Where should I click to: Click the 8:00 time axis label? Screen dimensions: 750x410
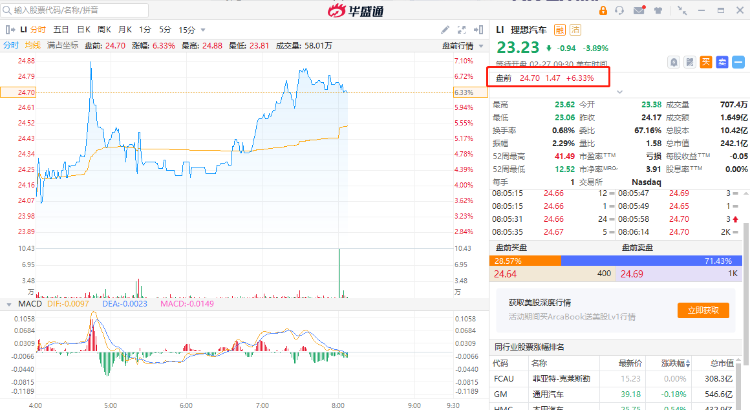point(338,405)
